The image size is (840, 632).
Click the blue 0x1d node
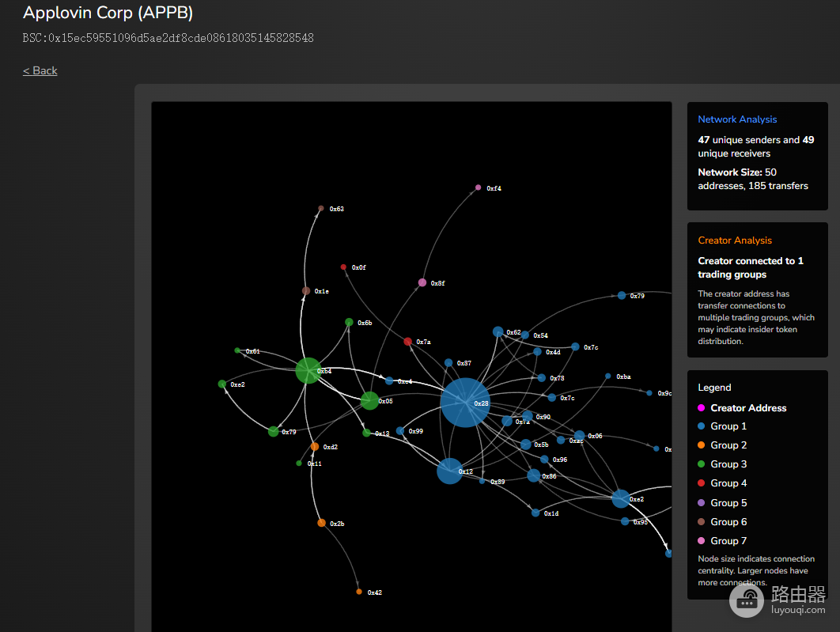tap(535, 513)
